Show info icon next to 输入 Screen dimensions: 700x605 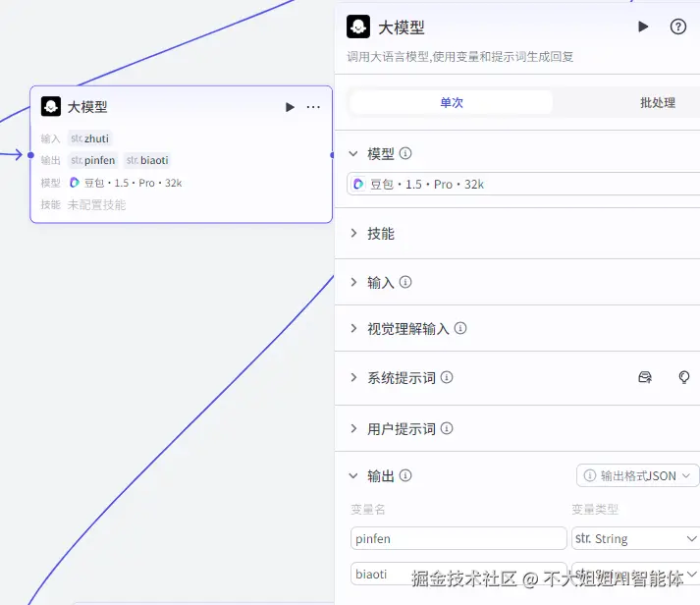(404, 282)
